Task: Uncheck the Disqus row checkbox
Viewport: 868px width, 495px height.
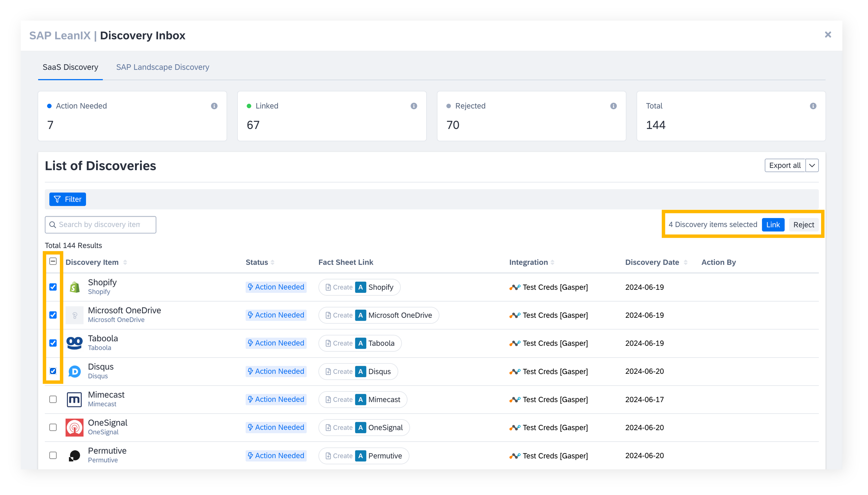Action: pyautogui.click(x=53, y=371)
